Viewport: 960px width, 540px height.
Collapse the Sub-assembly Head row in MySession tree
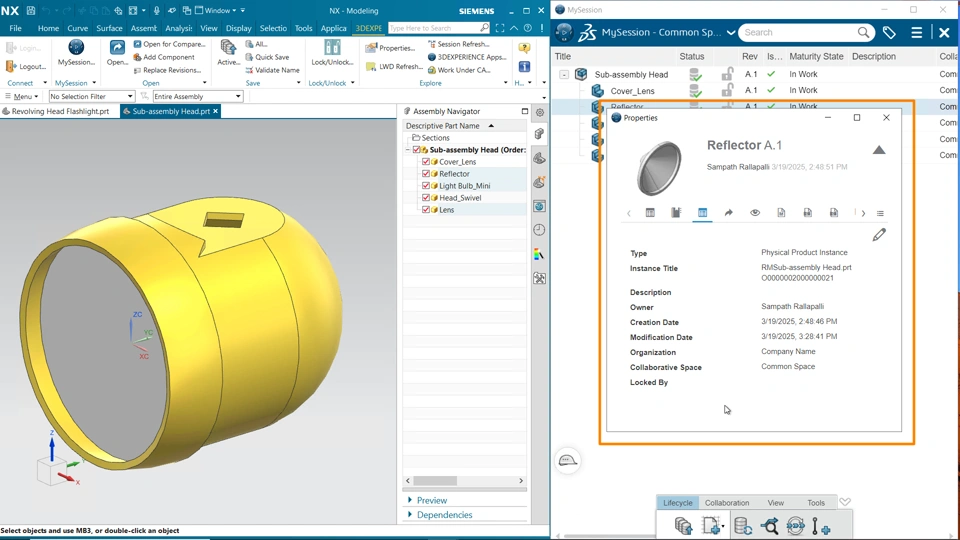point(564,75)
